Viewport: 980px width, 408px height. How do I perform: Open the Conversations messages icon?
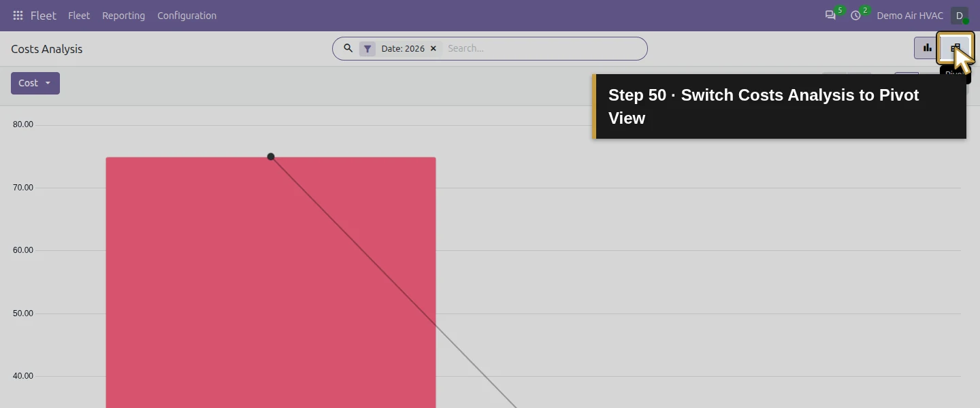830,16
